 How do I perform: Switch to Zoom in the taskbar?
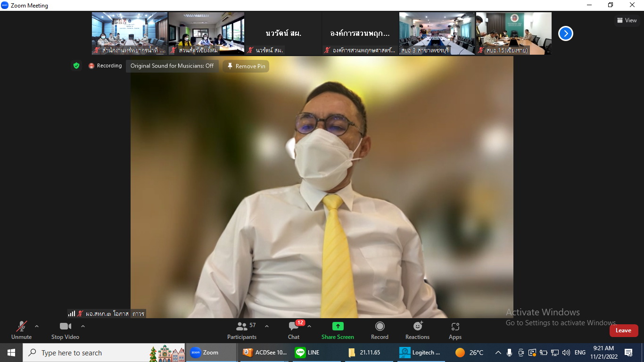tap(211, 353)
